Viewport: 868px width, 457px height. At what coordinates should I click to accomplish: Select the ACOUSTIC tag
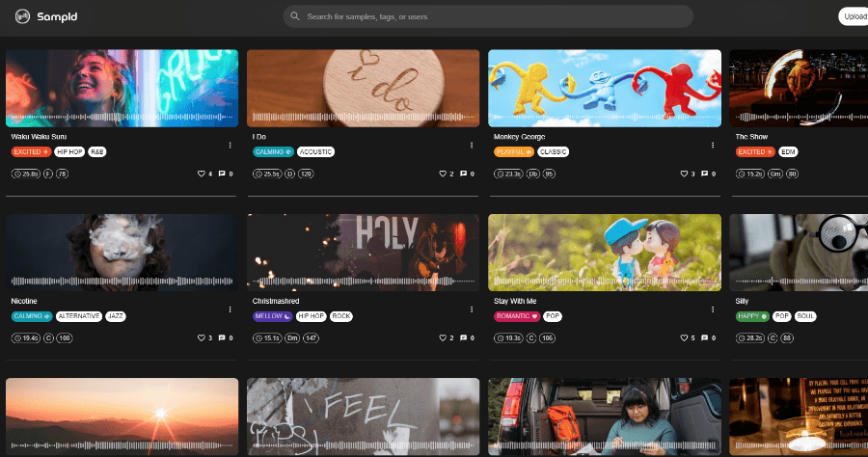tap(315, 151)
